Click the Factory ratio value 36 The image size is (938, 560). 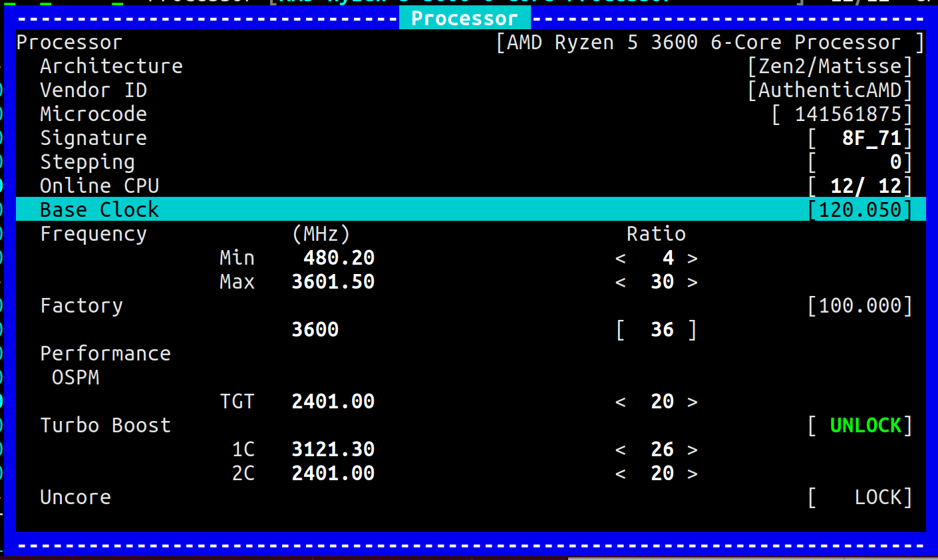663,329
